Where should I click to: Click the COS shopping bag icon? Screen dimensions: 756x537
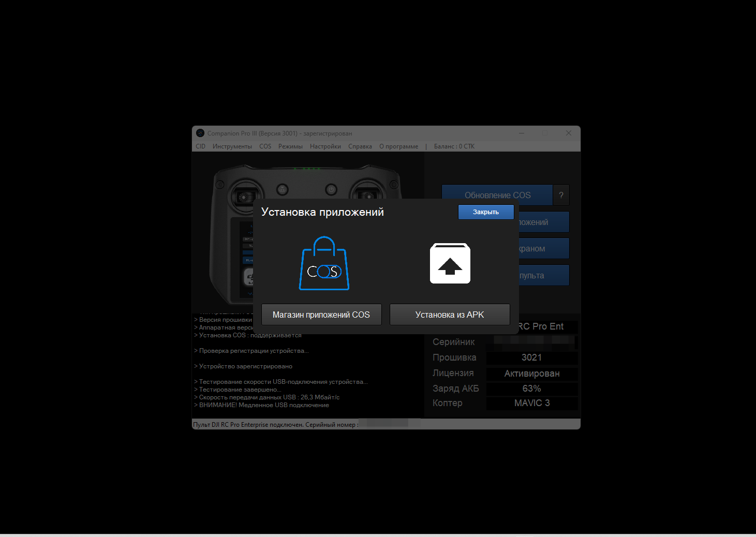[324, 264]
